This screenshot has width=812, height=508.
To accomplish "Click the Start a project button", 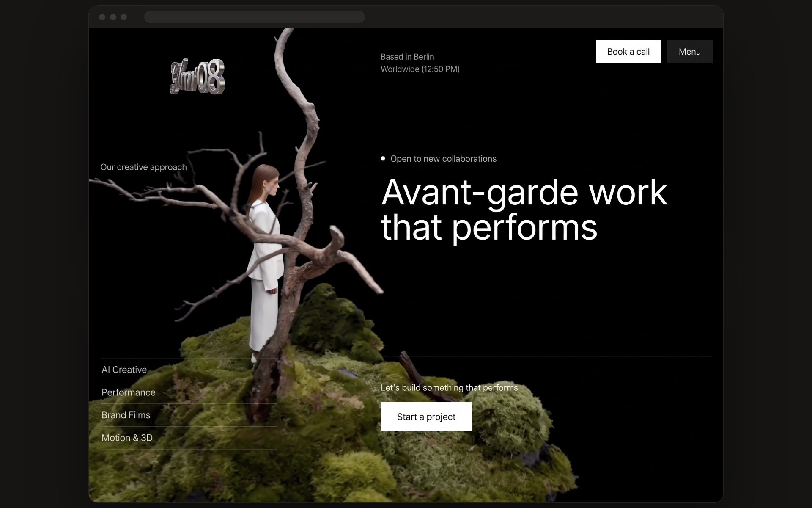I will click(426, 417).
